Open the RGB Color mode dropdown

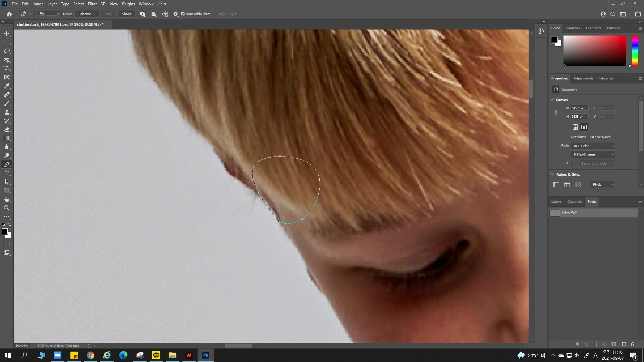(x=593, y=146)
